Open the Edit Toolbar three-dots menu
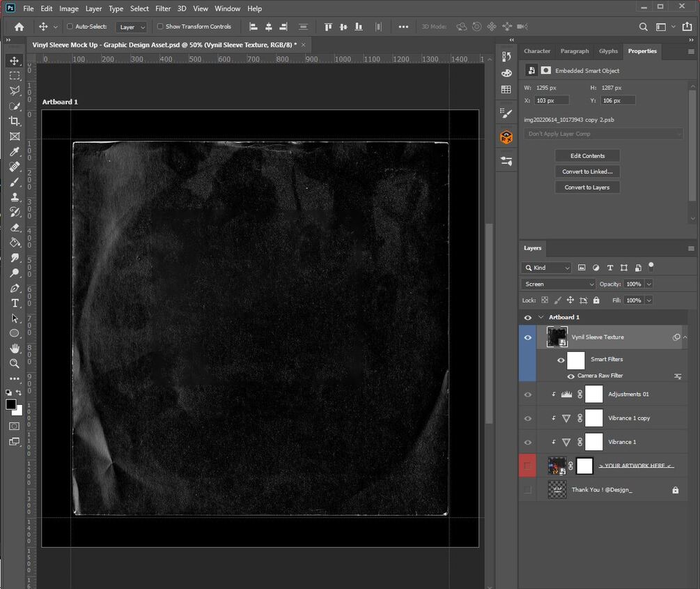The image size is (700, 589). point(15,378)
